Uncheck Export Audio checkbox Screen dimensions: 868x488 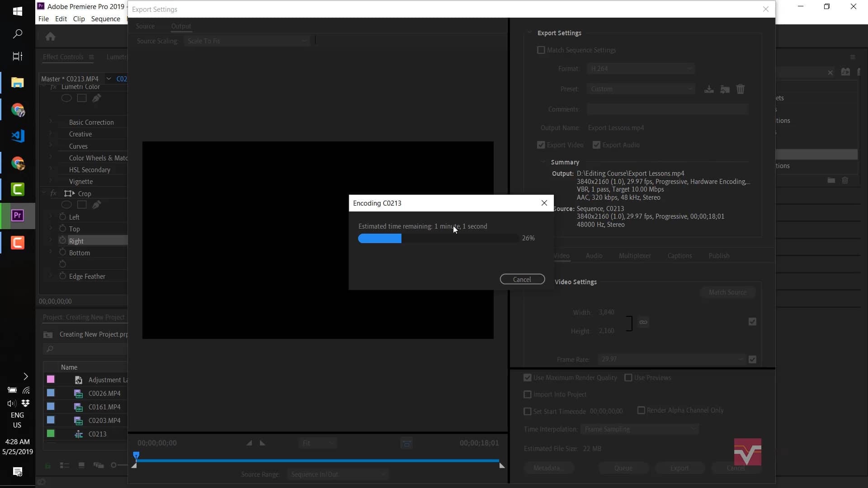click(597, 145)
